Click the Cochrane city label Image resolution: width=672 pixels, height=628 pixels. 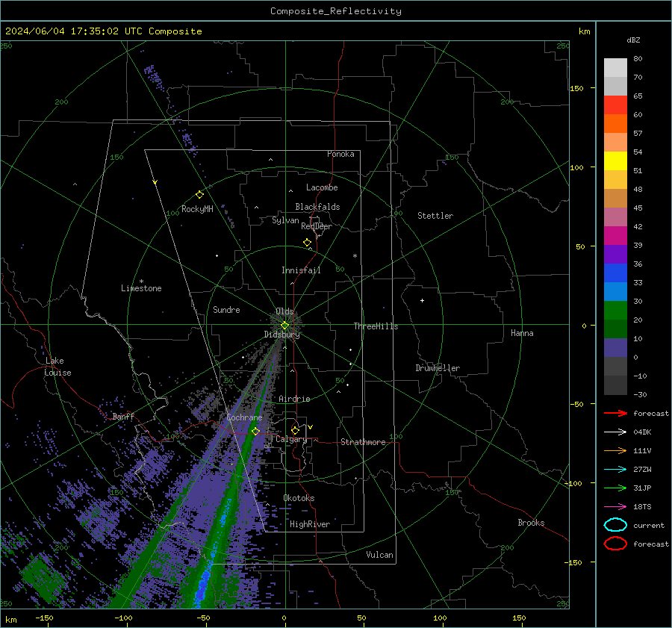tap(244, 417)
